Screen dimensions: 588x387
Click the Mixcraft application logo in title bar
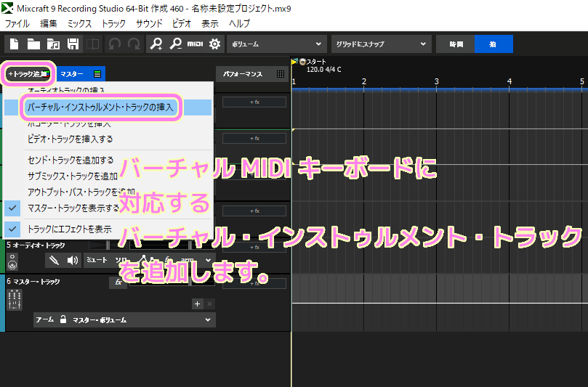tap(7, 8)
